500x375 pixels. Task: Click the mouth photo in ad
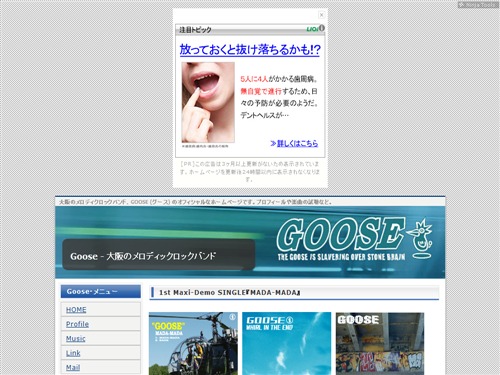(x=208, y=102)
